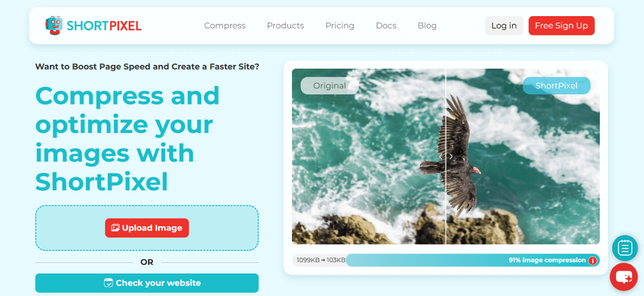Open the Docs link in navigation
This screenshot has width=644, height=296.
click(x=386, y=26)
